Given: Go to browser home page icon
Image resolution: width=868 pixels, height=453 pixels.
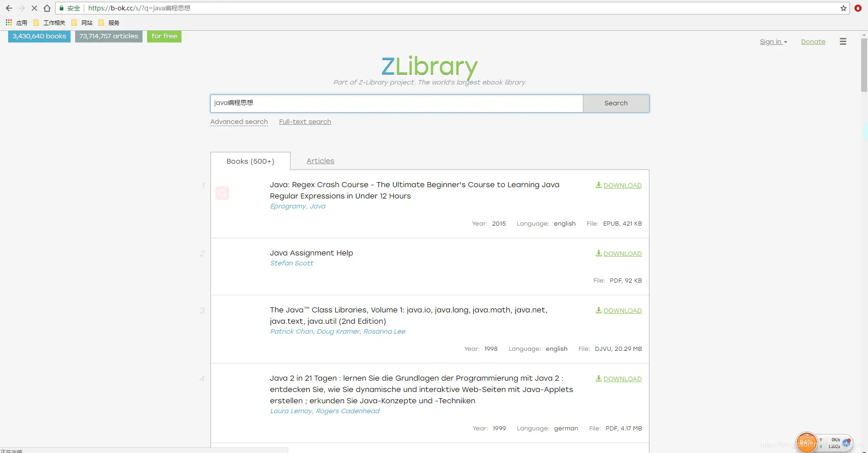Looking at the screenshot, I should [47, 8].
